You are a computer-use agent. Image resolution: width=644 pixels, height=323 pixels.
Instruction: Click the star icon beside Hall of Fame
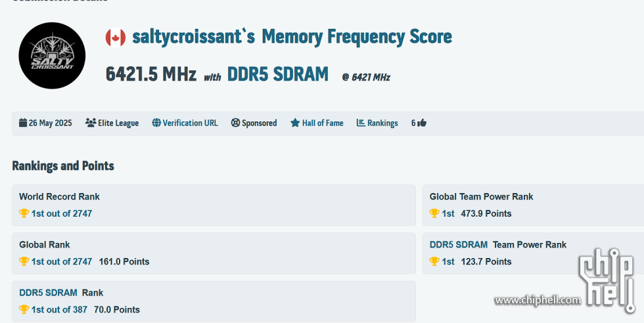click(x=295, y=123)
